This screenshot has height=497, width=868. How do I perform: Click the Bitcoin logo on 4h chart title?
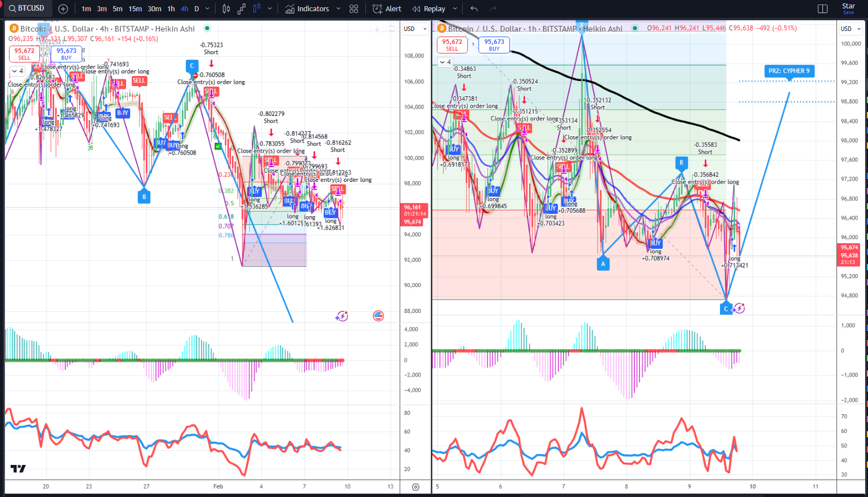click(x=14, y=28)
